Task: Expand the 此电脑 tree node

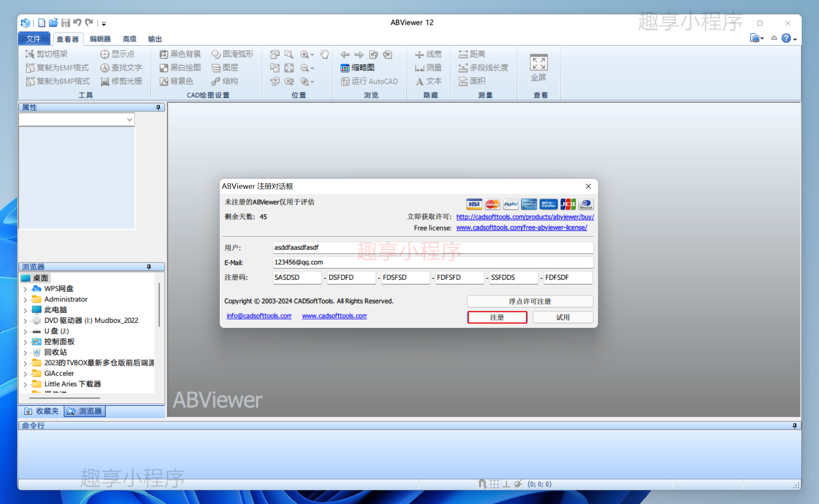Action: (25, 310)
